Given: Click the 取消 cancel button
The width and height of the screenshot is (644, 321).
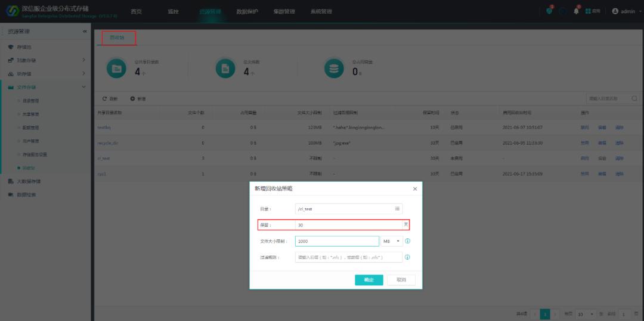Looking at the screenshot, I should tap(401, 280).
